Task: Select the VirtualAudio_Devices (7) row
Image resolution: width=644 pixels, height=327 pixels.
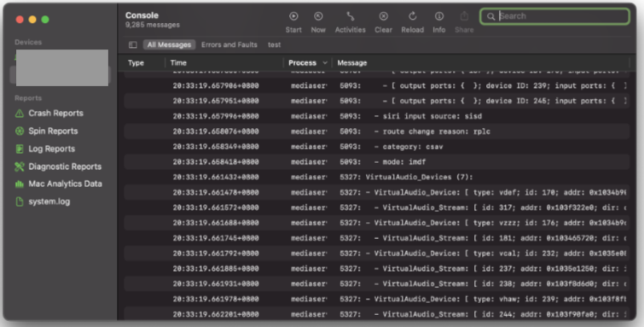Action: [x=377, y=177]
